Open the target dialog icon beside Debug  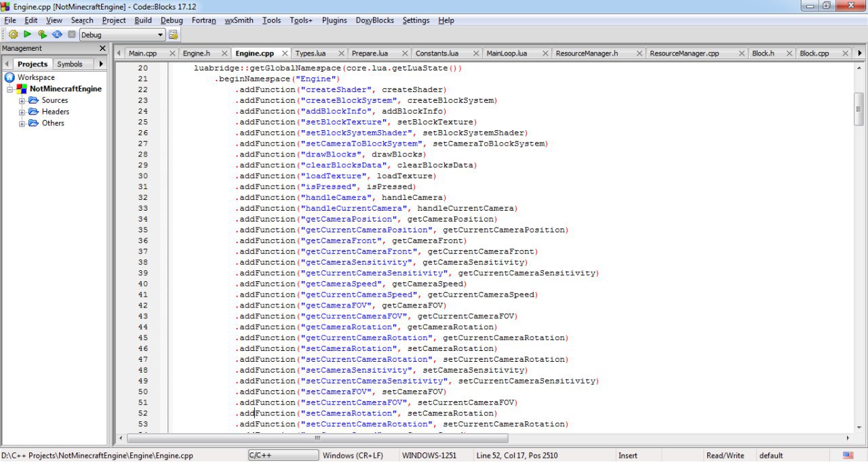pyautogui.click(x=173, y=35)
